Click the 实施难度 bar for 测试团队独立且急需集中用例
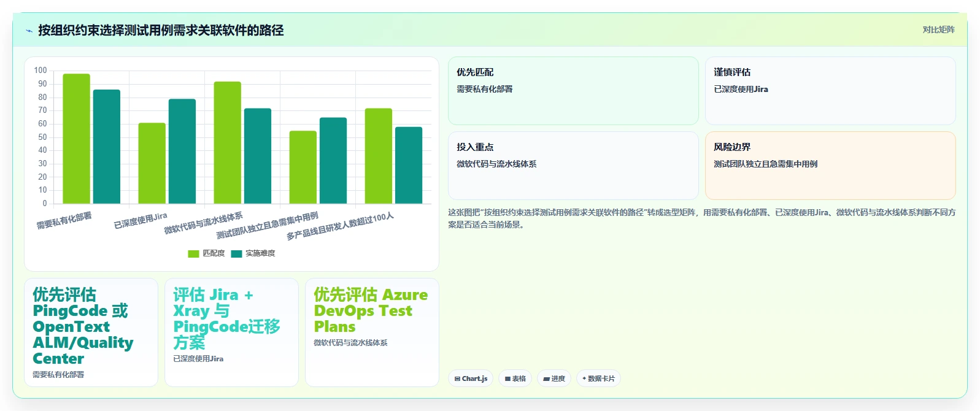Image resolution: width=980 pixels, height=411 pixels. pos(333,161)
